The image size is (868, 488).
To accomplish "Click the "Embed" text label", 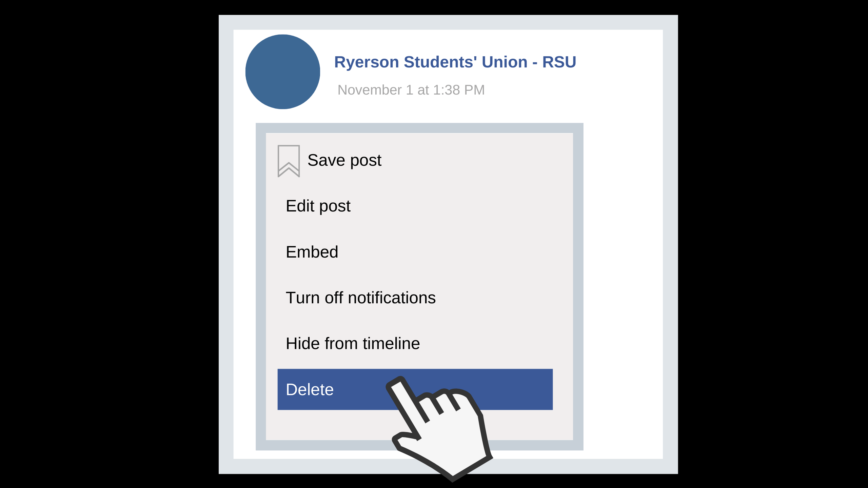I will (x=312, y=252).
